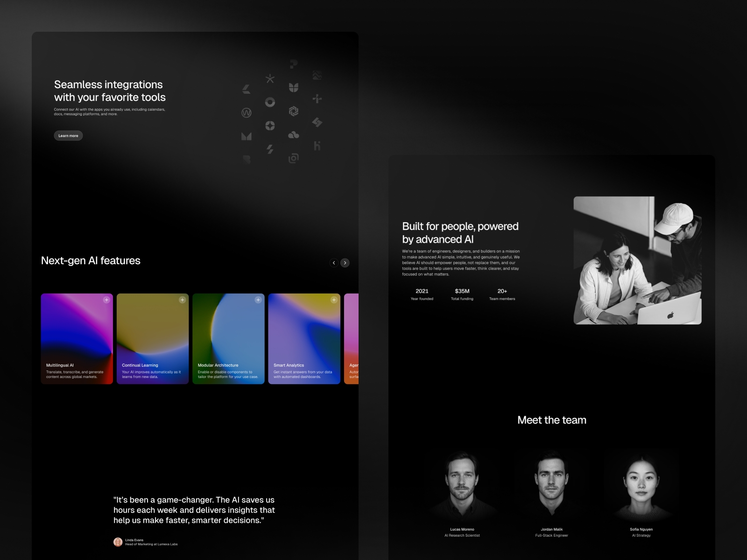Click the camera lens style integration icon
Screen dimensions: 747x560
coord(293,159)
